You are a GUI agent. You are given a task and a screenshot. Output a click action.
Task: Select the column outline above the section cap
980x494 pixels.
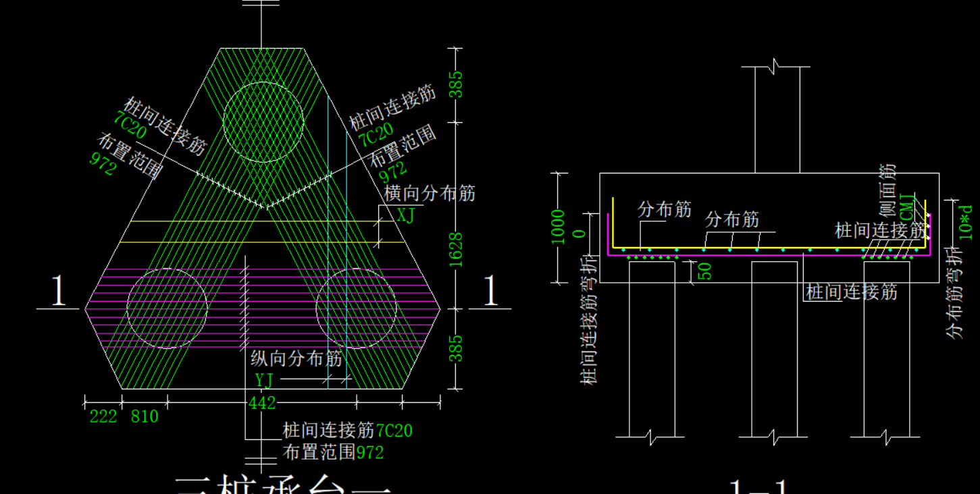(x=777, y=120)
